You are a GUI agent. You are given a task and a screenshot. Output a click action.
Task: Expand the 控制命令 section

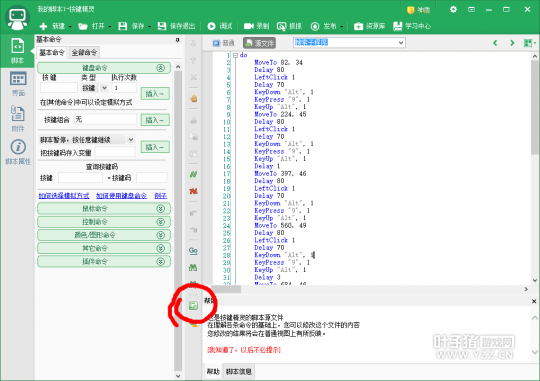coord(161,222)
